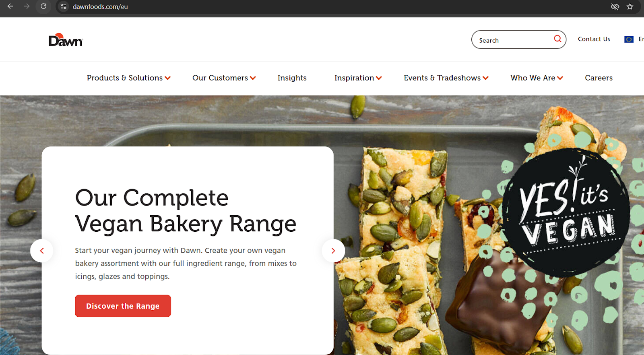The width and height of the screenshot is (644, 355).
Task: Open the Contact Us link
Action: (594, 39)
